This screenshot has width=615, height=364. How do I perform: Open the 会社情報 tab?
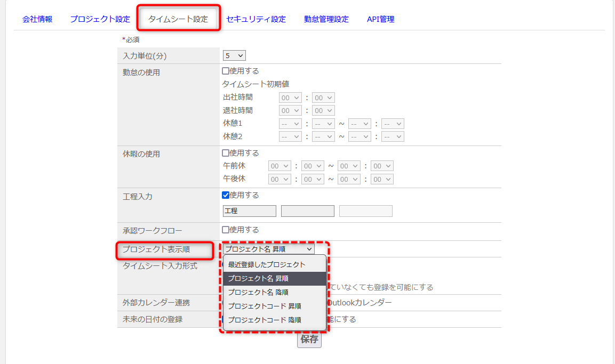(x=37, y=19)
